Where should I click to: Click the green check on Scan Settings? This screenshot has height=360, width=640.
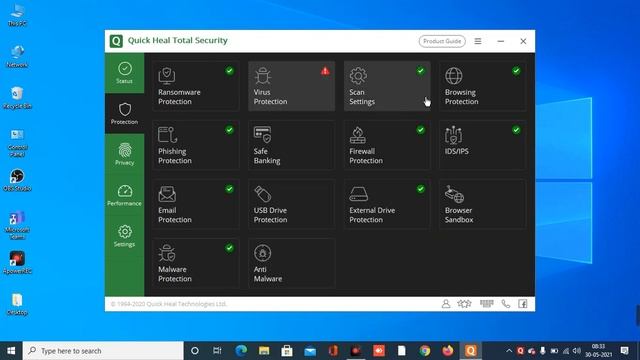420,71
